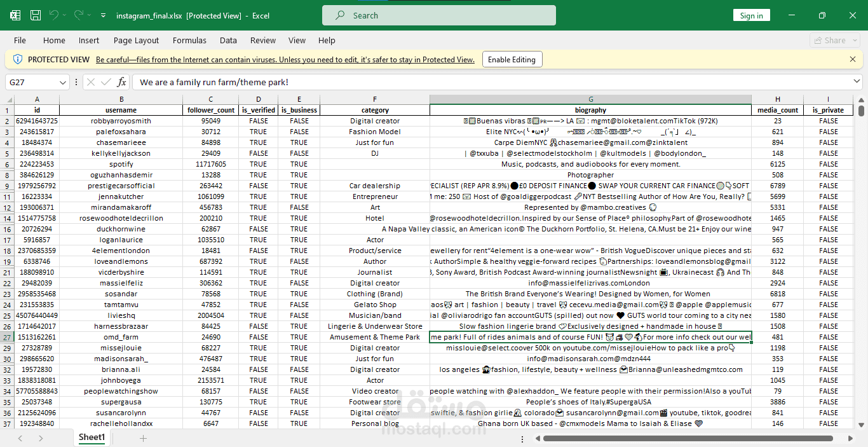The image size is (868, 447).
Task: Click inside the Search box
Action: coord(439,15)
